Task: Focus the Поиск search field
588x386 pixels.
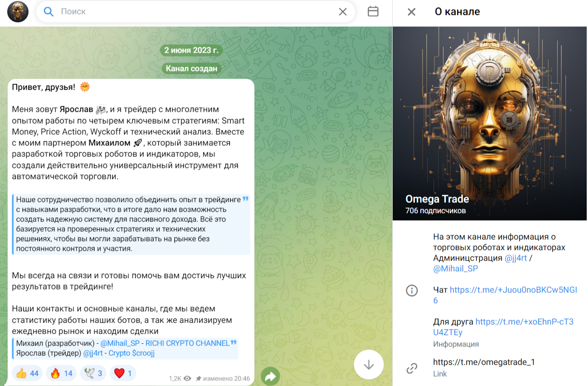Action: tap(196, 11)
